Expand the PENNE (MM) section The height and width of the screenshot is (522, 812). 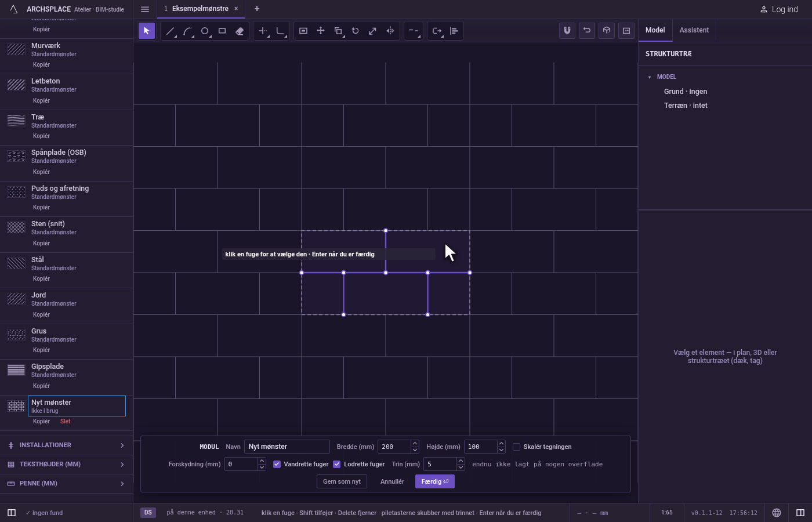tap(66, 484)
